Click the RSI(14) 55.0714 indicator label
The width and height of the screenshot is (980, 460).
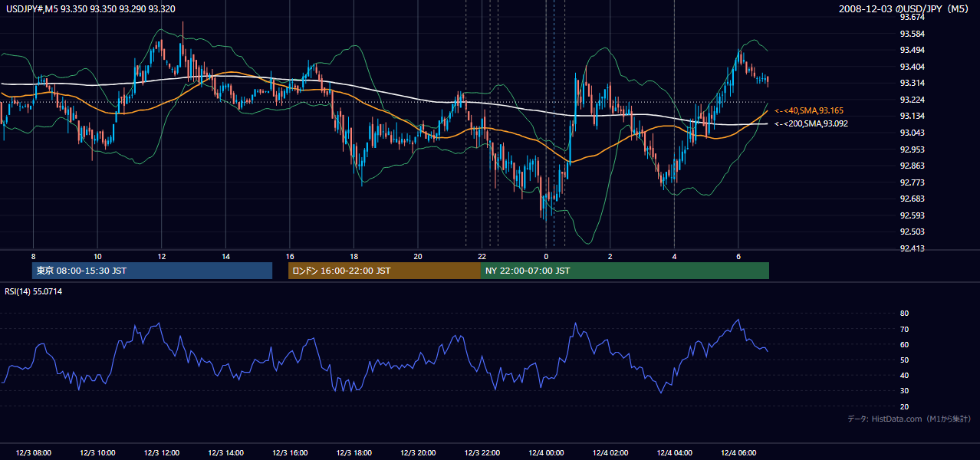click(34, 291)
